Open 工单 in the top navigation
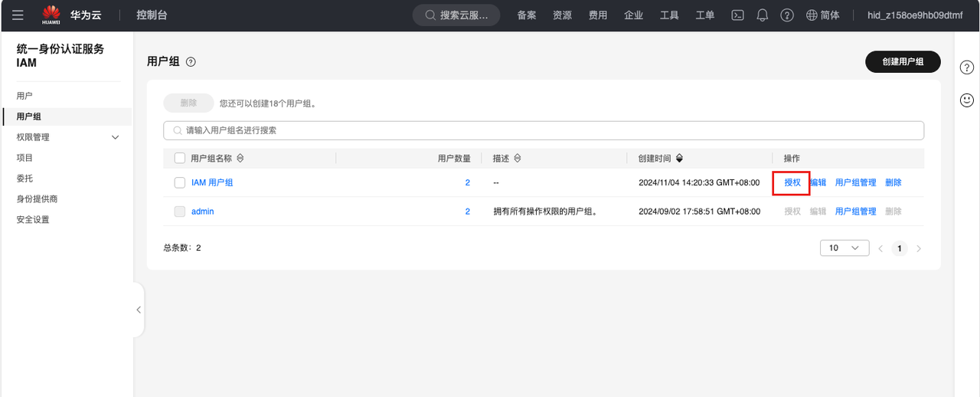980x397 pixels. pyautogui.click(x=704, y=15)
